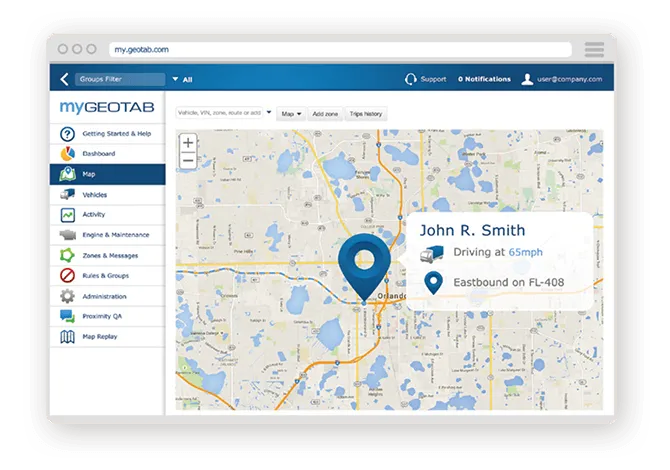Image resolution: width=670 pixels, height=470 pixels.
Task: Expand the All groups dropdown arrow
Action: coord(175,79)
